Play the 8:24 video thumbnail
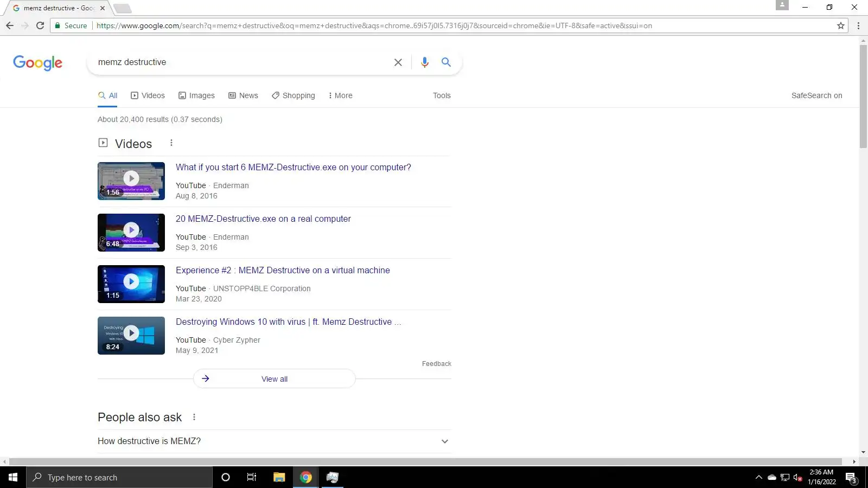Screen dimensions: 868x488 click(x=131, y=336)
